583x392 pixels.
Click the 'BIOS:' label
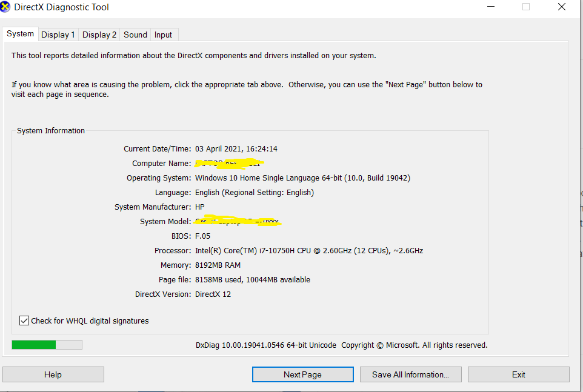tap(181, 236)
